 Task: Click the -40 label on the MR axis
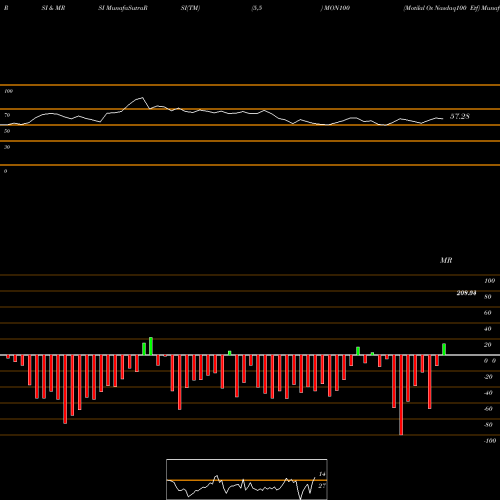point(488,393)
